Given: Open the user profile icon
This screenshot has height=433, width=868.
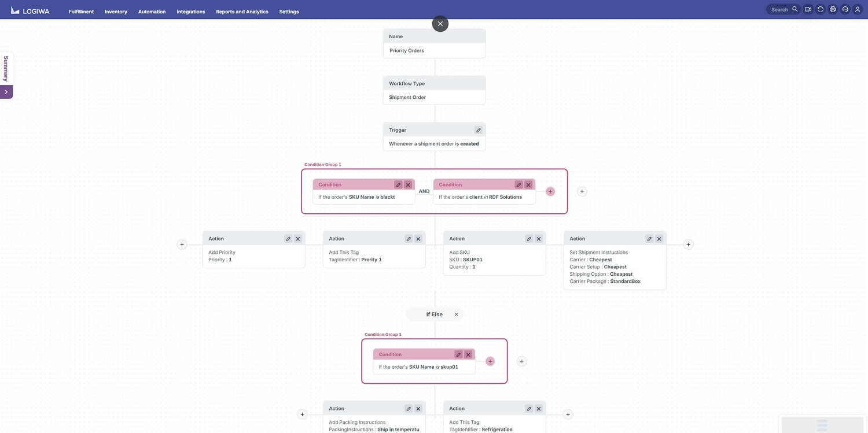Looking at the screenshot, I should coord(858,9).
